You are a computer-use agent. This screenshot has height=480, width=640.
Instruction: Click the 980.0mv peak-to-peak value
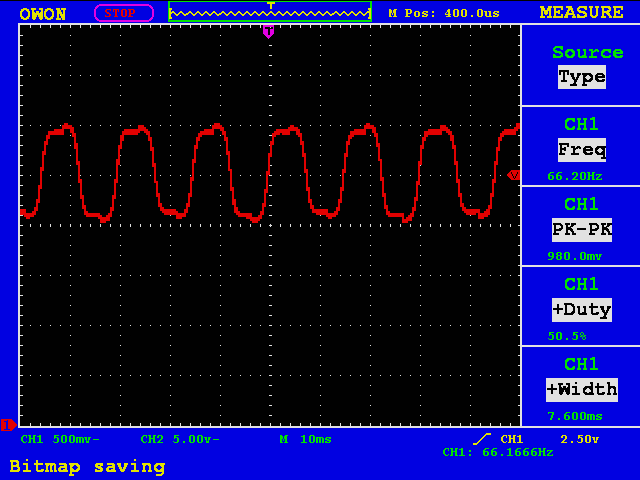pyautogui.click(x=575, y=256)
